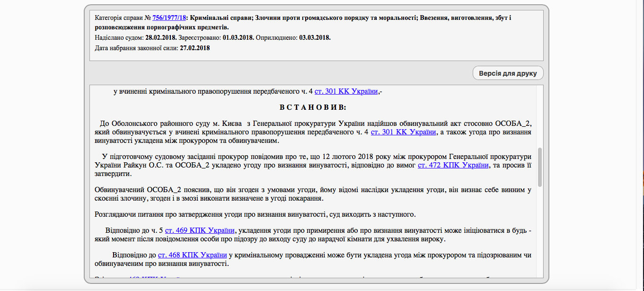Open case number 756/1977/18 link

point(169,18)
